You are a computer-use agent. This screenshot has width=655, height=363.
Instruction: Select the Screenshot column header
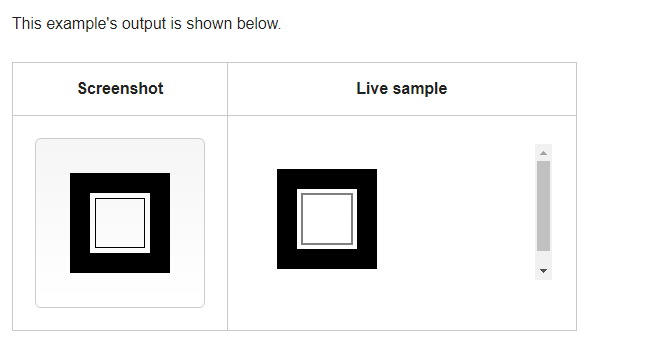tap(120, 89)
